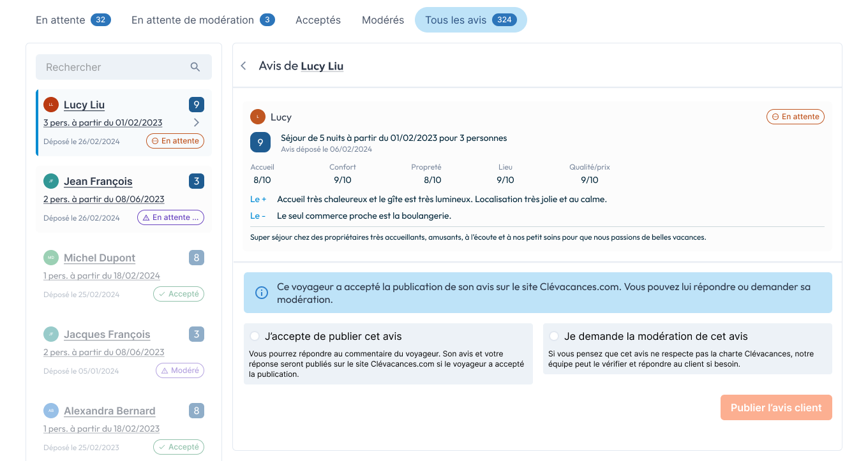Click score badge 8 on Alexandra Bernard card
The width and height of the screenshot is (868, 461).
(197, 411)
